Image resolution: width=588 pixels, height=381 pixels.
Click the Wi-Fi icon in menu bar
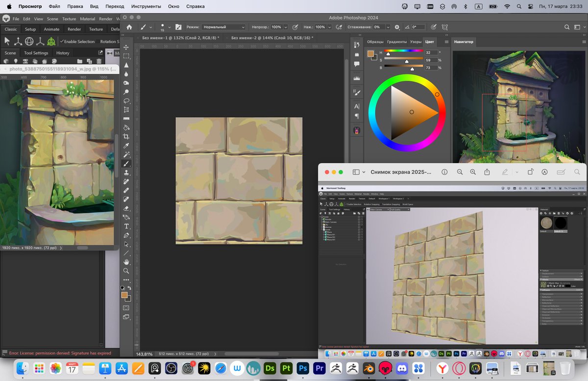point(507,6)
